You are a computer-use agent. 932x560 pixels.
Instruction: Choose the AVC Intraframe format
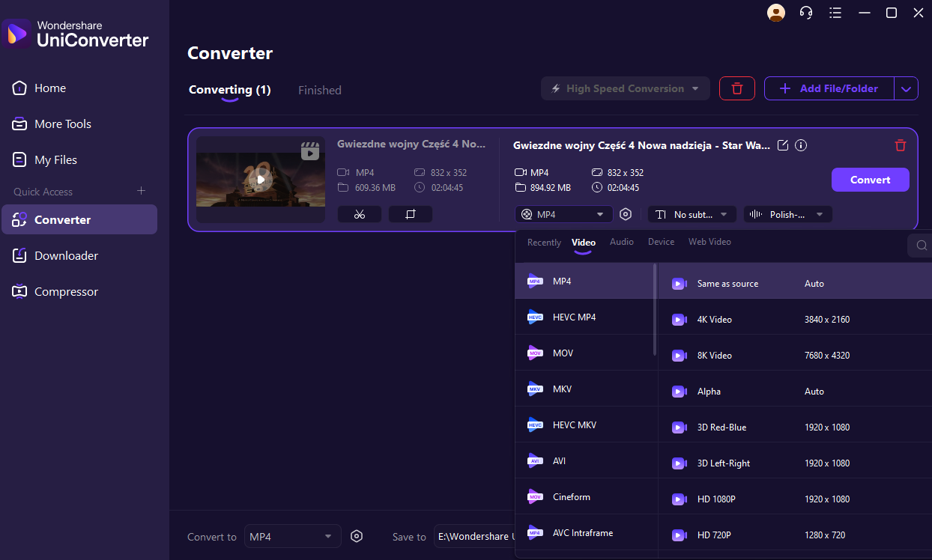584,532
